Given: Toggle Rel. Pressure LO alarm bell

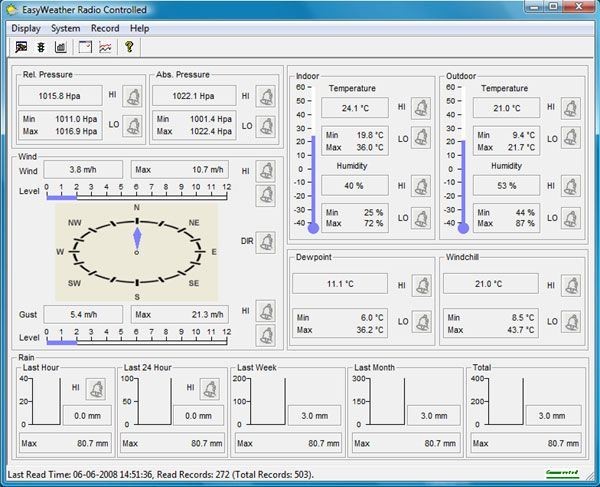Looking at the screenshot, I should coord(132,126).
